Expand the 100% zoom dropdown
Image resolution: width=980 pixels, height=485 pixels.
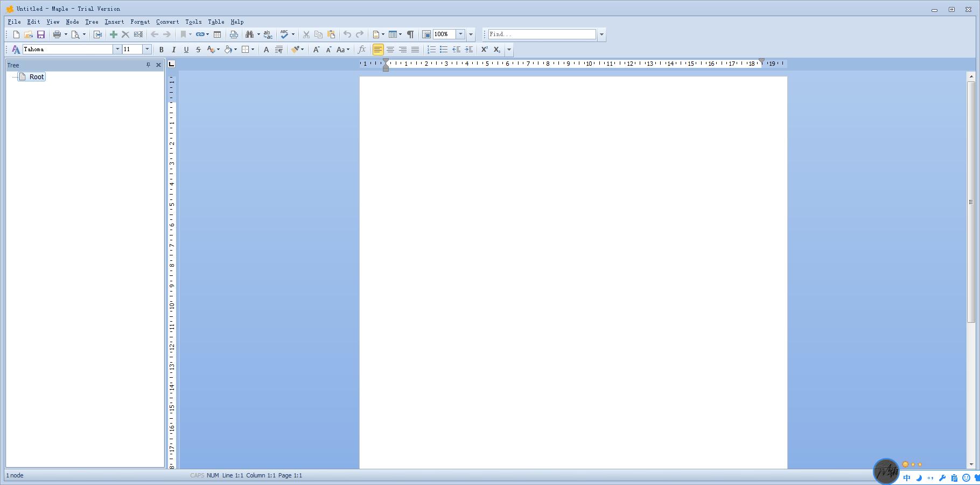[x=460, y=34]
